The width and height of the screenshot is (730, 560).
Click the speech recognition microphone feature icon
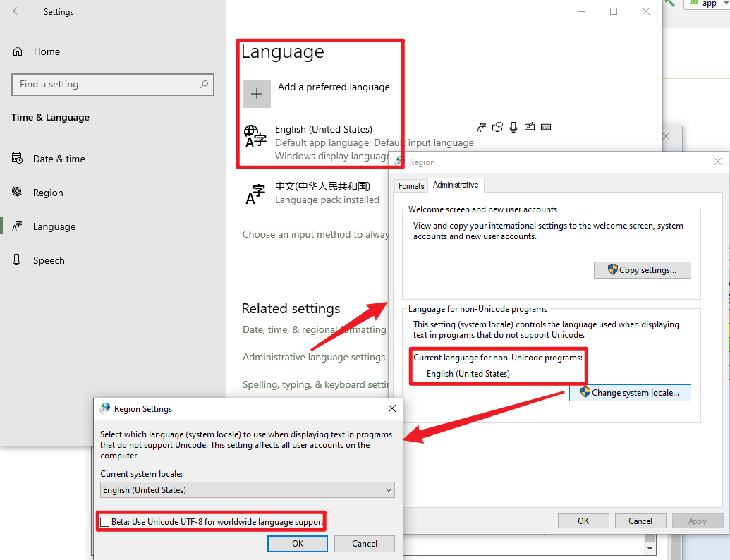pyautogui.click(x=513, y=127)
